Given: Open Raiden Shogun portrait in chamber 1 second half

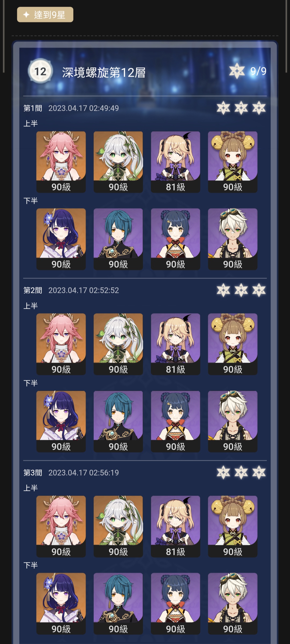Looking at the screenshot, I should pos(61,239).
